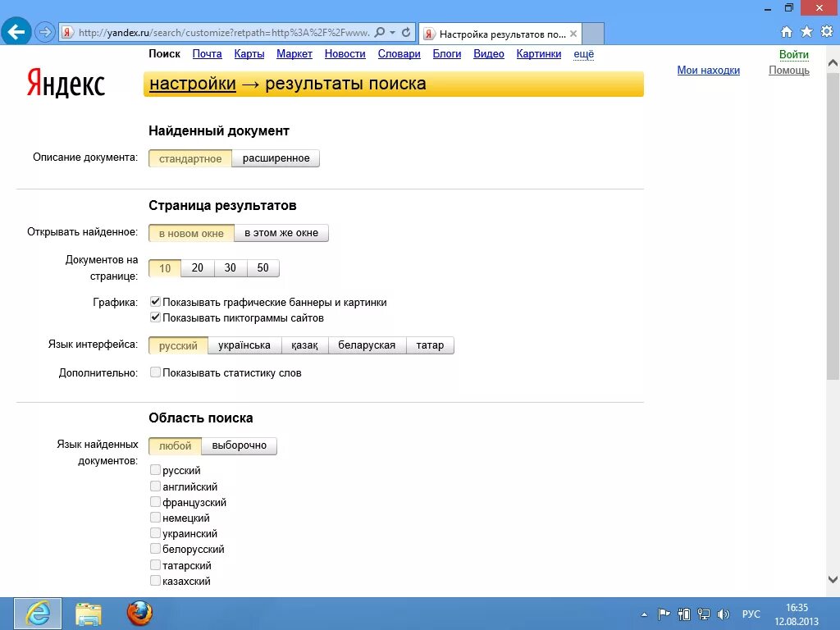Open the Картинки link
Image resolution: width=840 pixels, height=630 pixels.
pyautogui.click(x=539, y=53)
